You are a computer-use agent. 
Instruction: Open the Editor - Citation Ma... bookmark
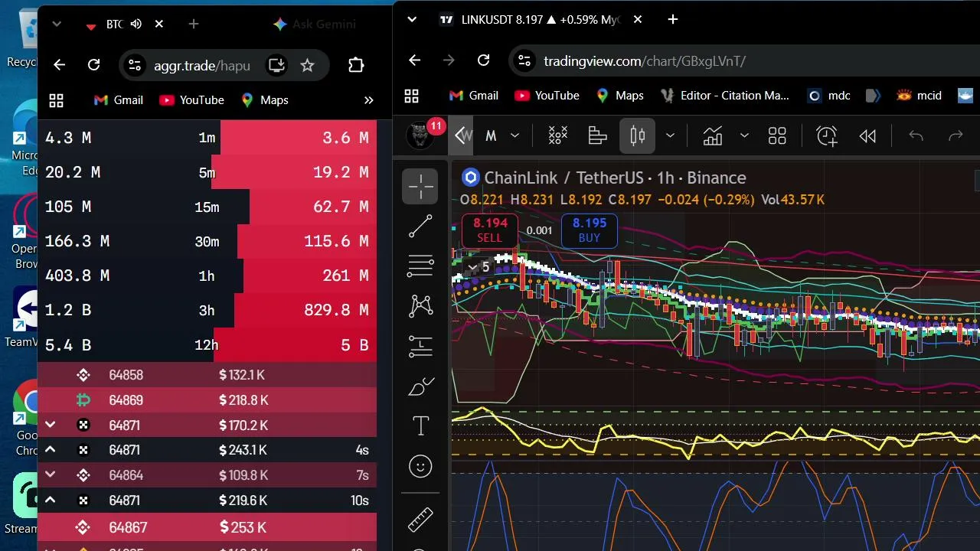[724, 96]
